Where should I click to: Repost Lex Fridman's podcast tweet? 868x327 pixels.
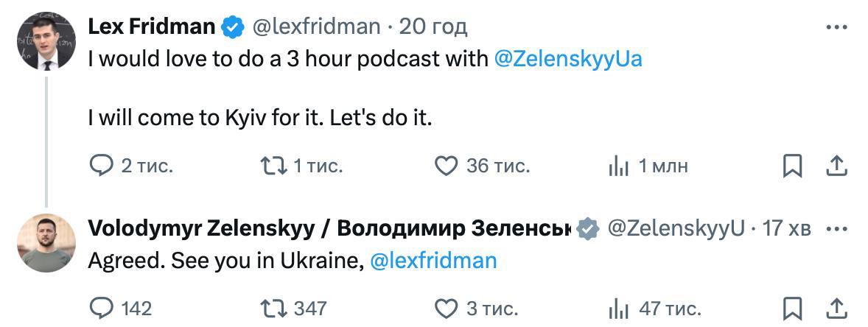coord(273,166)
